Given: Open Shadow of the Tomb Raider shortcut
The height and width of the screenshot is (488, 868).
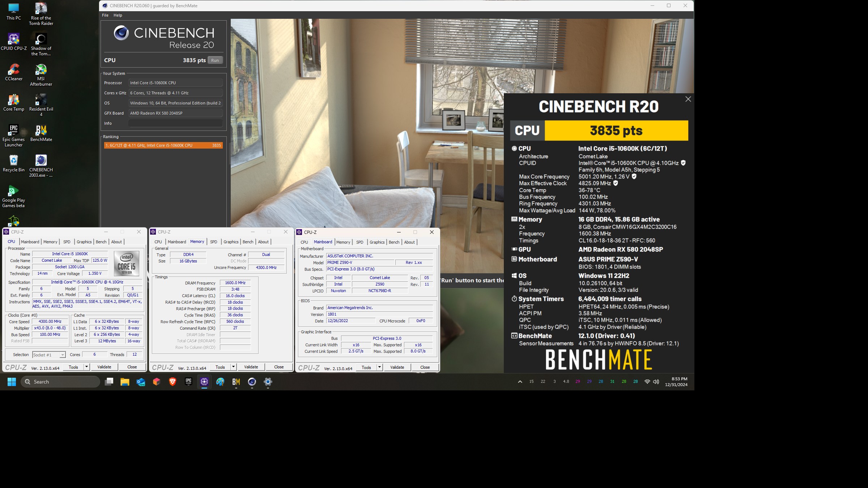Looking at the screenshot, I should click(41, 45).
